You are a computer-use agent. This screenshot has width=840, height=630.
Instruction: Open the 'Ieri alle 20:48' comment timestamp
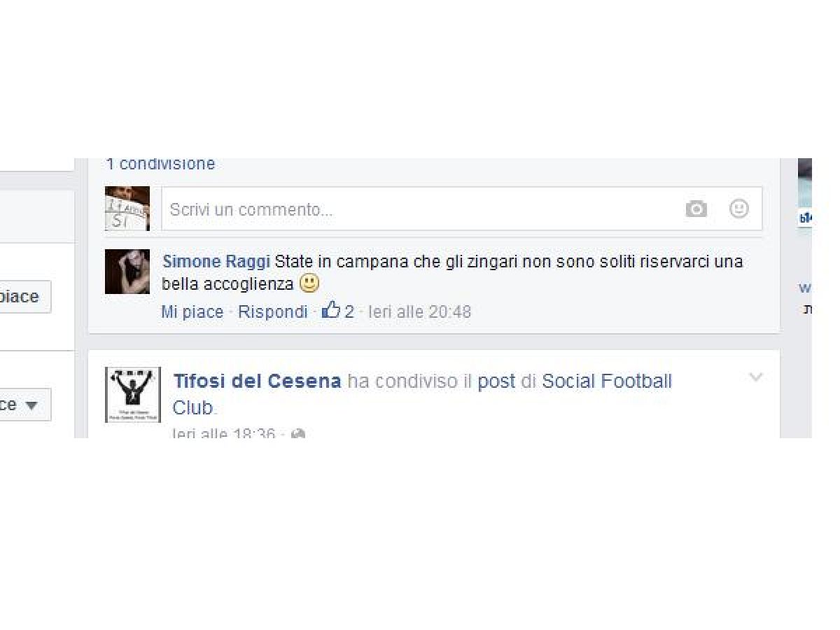pos(420,311)
